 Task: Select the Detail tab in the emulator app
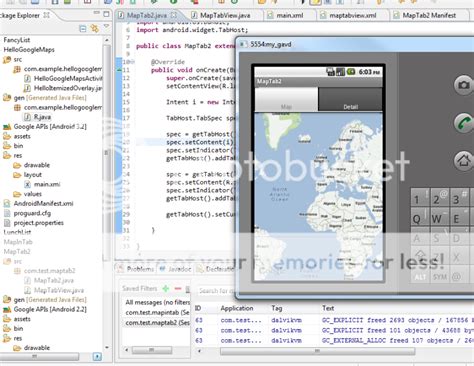tap(351, 100)
